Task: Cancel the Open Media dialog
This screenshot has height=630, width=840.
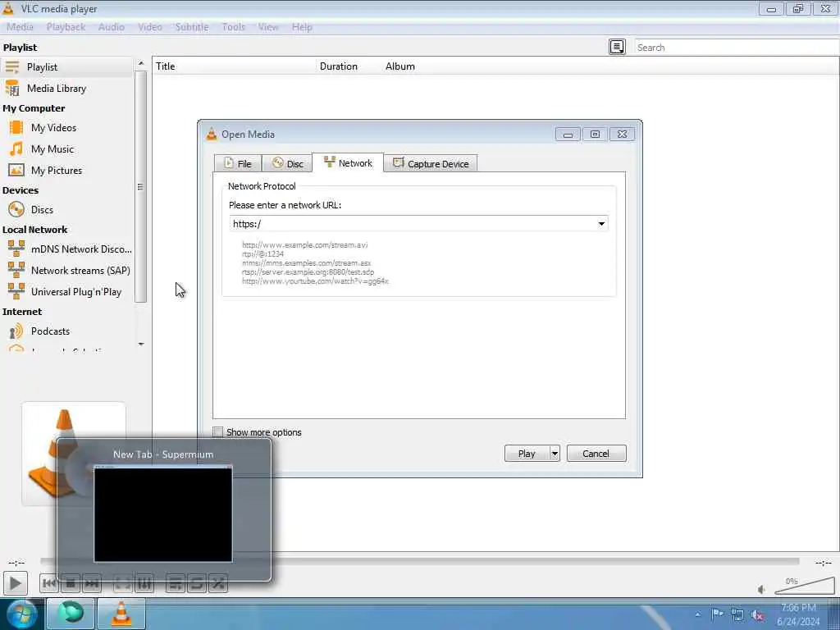Action: point(596,454)
